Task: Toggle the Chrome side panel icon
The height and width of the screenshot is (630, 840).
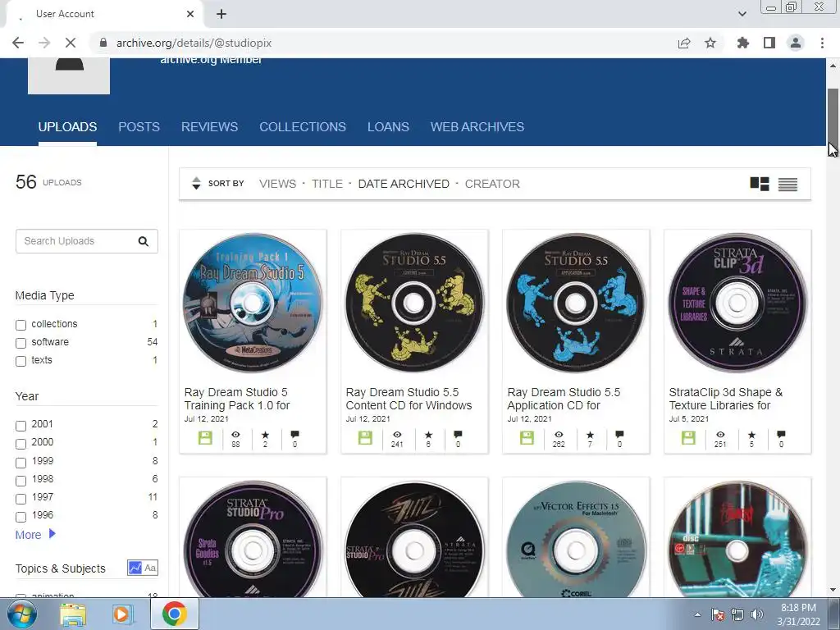Action: click(769, 43)
